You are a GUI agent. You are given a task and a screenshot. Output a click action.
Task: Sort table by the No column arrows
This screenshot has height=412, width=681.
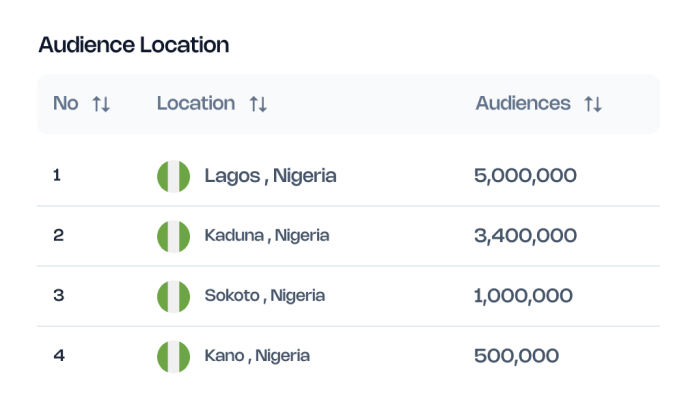pyautogui.click(x=101, y=104)
